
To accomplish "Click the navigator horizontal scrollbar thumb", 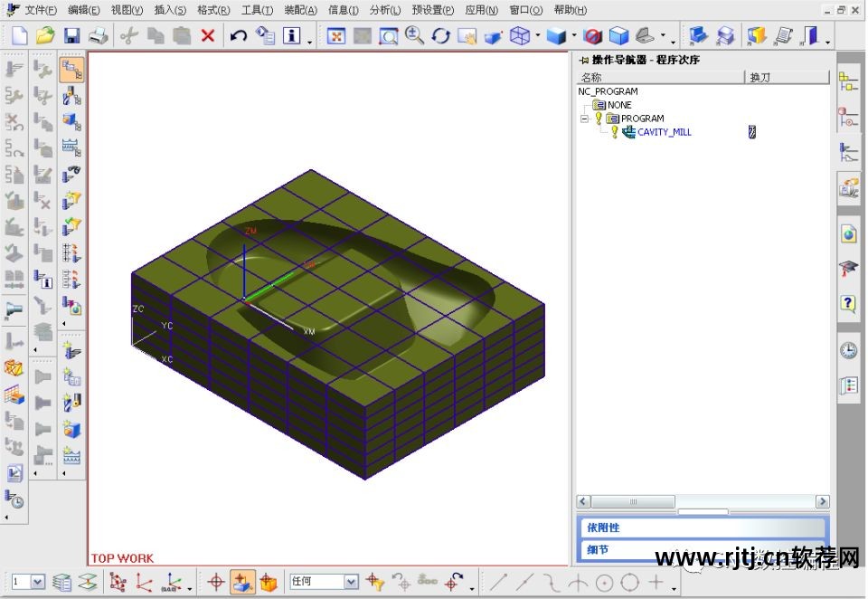I will pos(633,501).
